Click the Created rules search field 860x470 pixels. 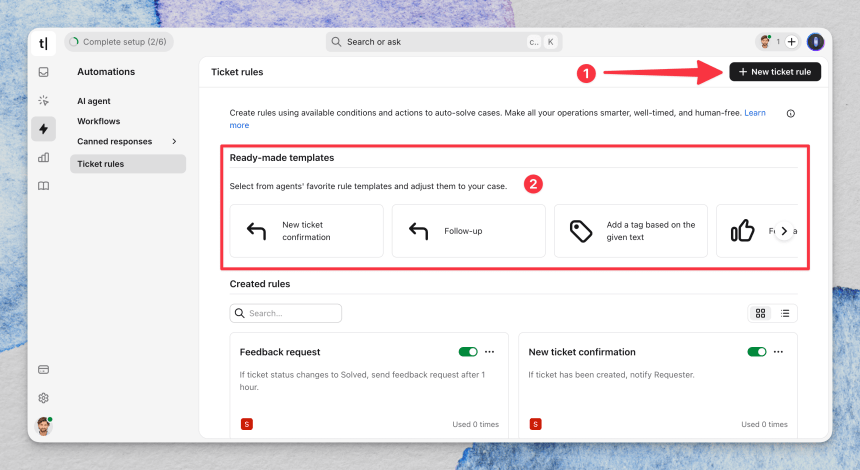286,313
